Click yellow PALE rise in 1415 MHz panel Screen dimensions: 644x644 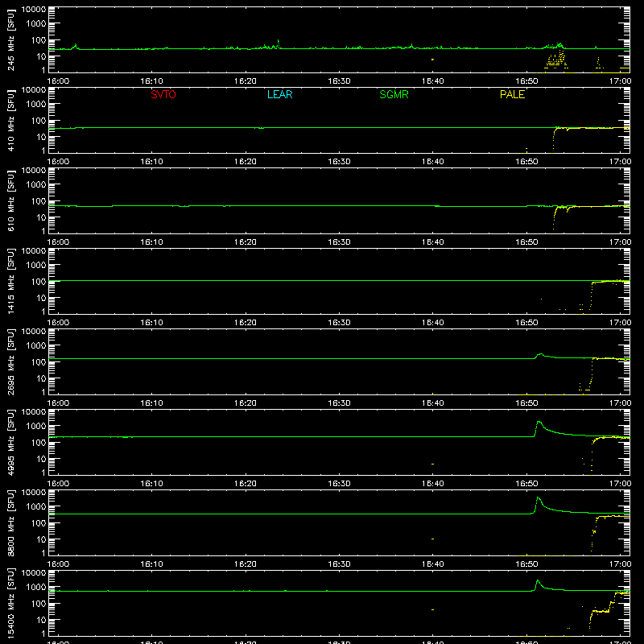tap(591, 295)
